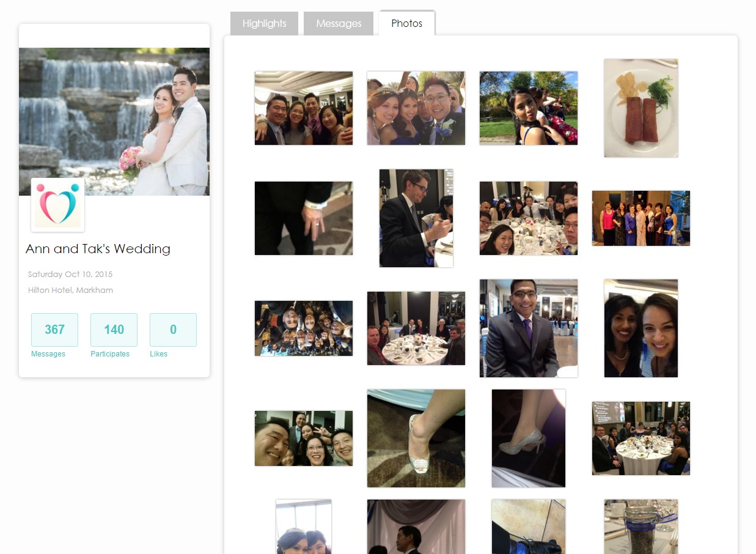
Task: Click the heart-shaped wedding logo icon
Action: click(x=57, y=205)
